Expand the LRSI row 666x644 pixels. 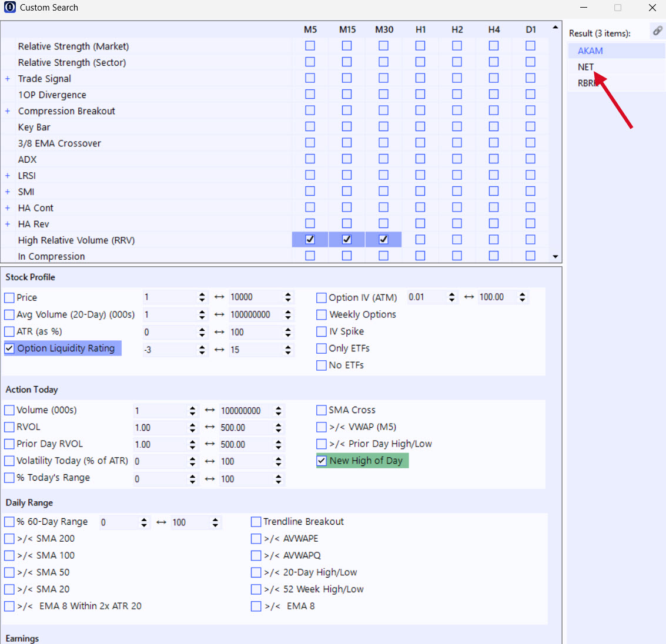pos(7,175)
